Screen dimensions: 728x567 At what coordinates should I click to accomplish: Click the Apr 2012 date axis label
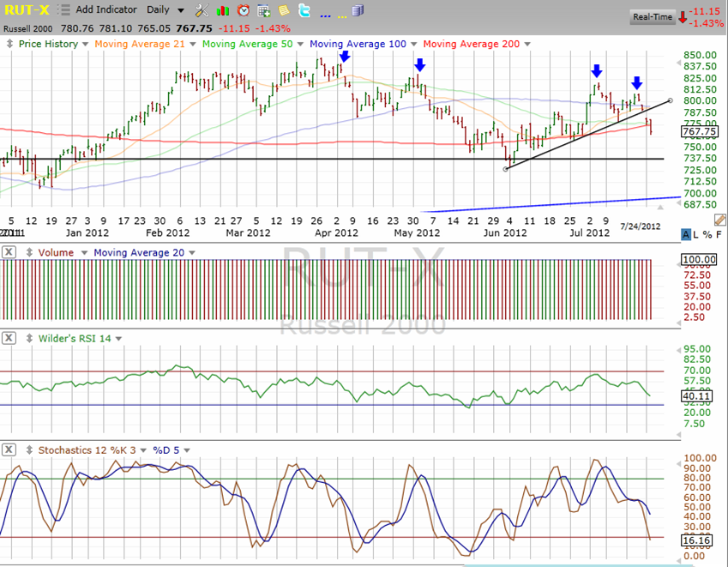pos(337,232)
